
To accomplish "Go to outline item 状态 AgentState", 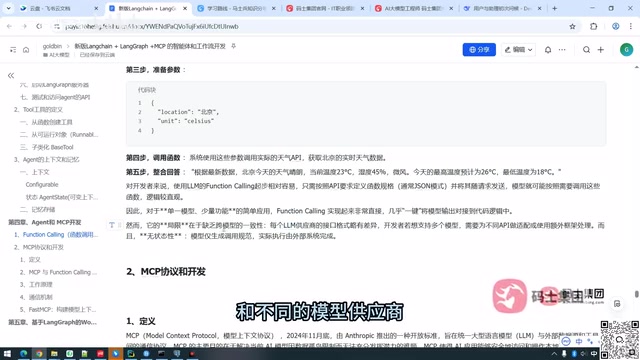I will tap(62, 197).
